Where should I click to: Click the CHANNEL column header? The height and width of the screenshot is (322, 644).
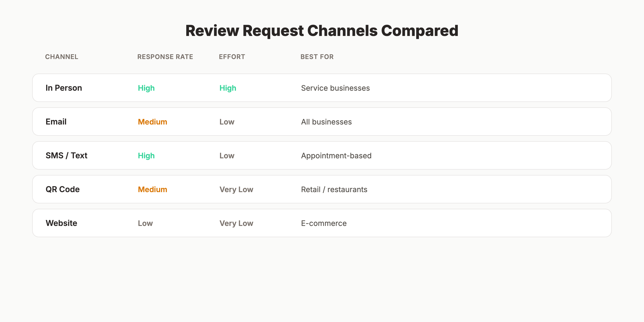tap(61, 57)
